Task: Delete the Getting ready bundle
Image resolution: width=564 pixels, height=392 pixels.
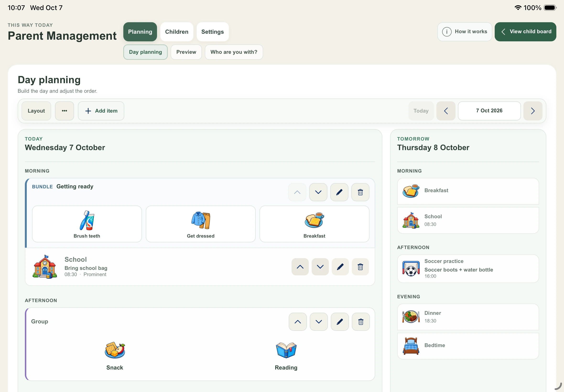Action: tap(360, 192)
